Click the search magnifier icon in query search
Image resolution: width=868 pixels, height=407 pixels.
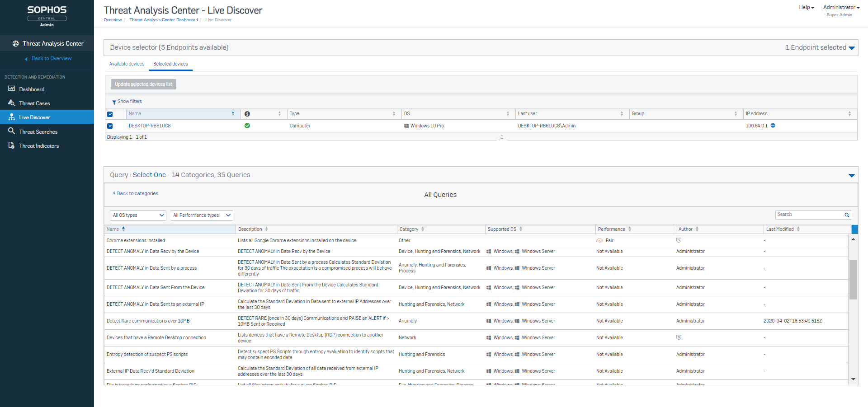point(847,215)
